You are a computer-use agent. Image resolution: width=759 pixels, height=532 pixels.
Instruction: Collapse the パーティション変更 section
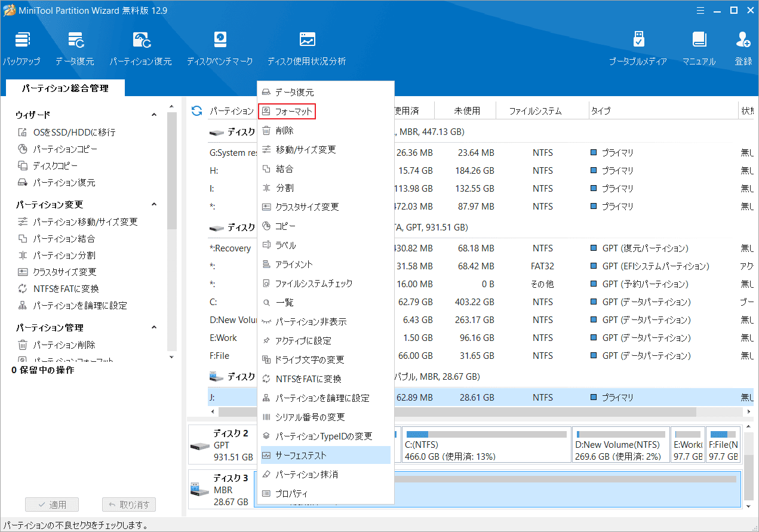[x=154, y=204]
